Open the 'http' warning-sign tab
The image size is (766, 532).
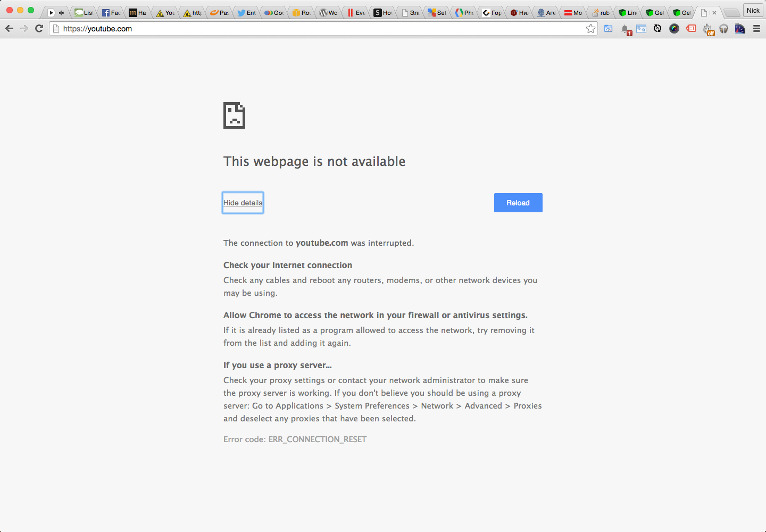click(192, 13)
